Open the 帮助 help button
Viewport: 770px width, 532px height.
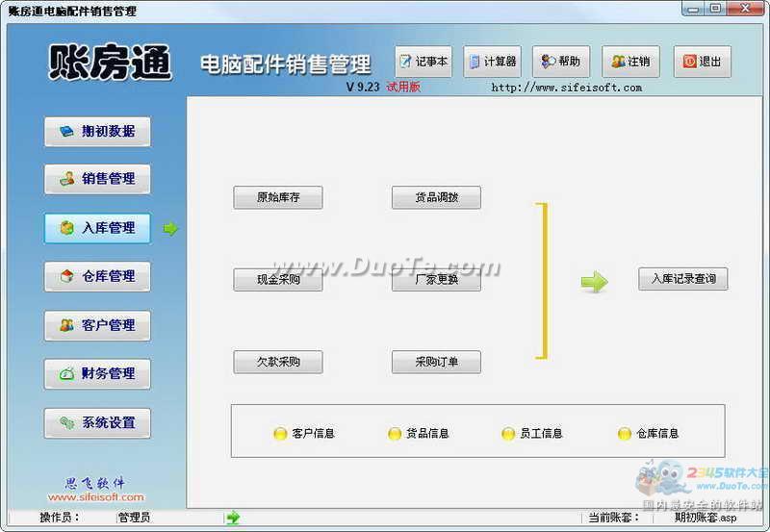(x=561, y=62)
